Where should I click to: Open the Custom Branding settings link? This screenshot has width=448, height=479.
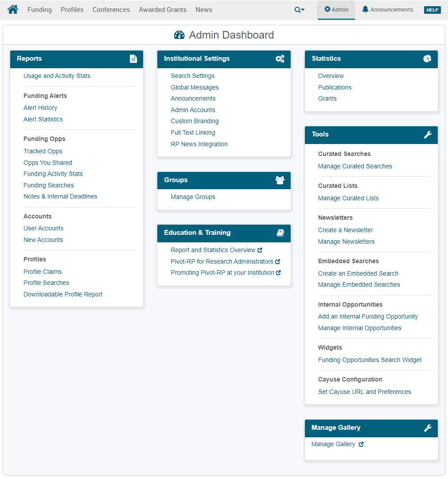[x=195, y=121]
